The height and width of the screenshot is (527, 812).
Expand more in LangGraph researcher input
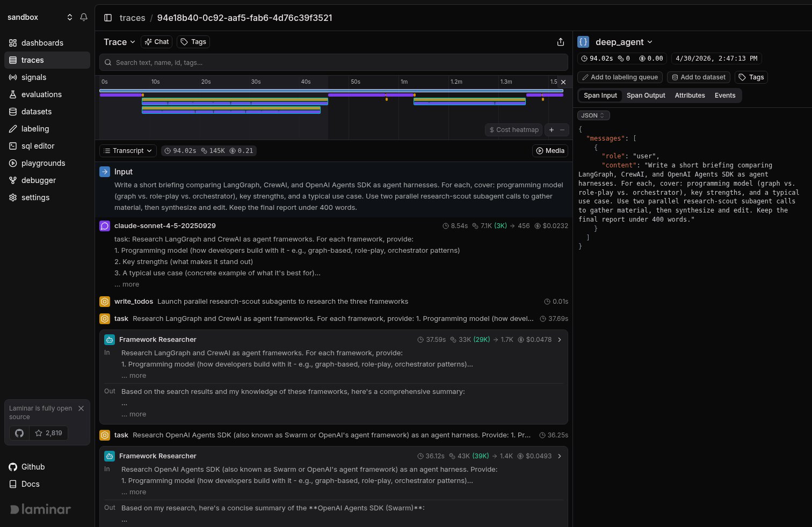134,376
